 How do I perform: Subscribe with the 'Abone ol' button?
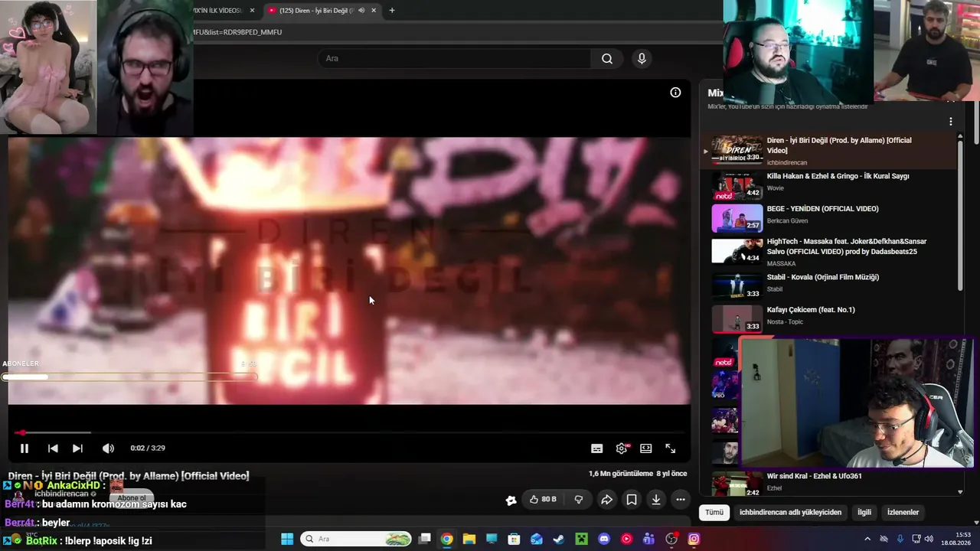(x=132, y=498)
